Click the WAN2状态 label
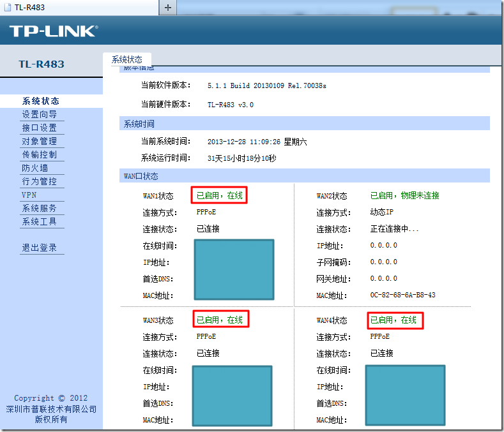The width and height of the screenshot is (504, 432). [332, 196]
